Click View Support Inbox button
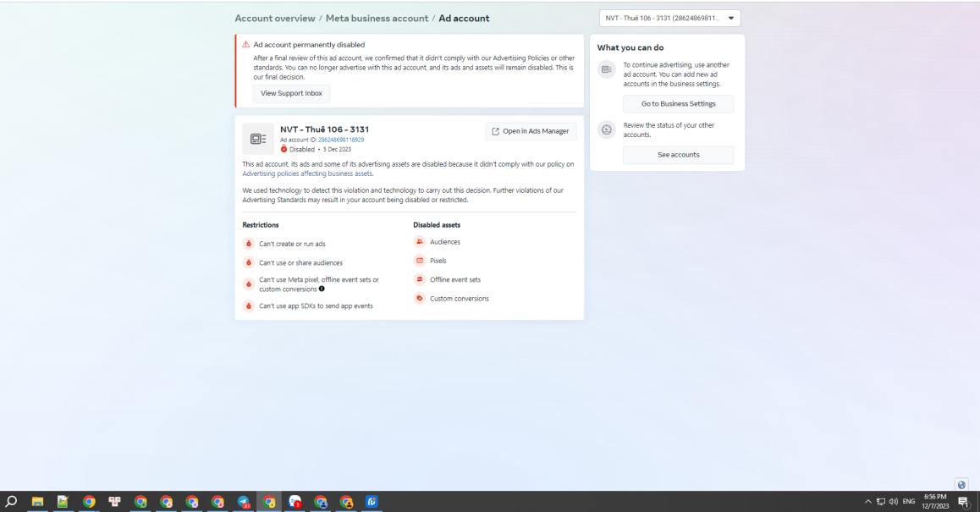The width and height of the screenshot is (980, 512). tap(291, 93)
